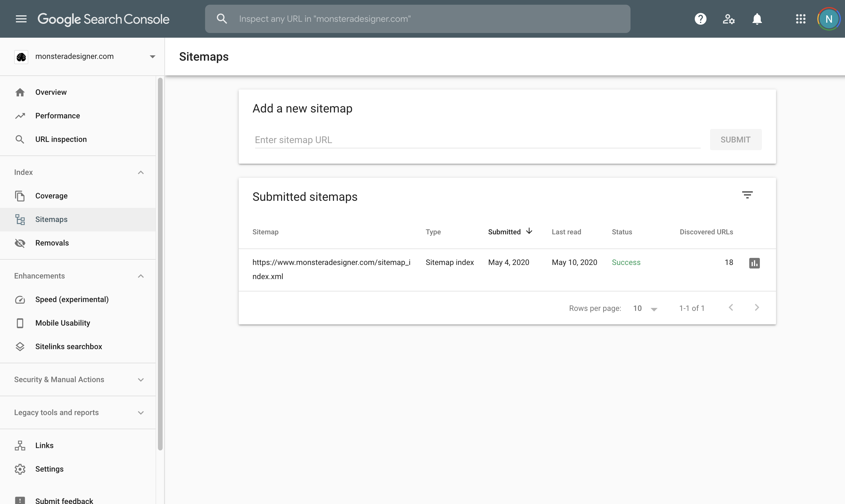Click the monstera property favicon
Image resolution: width=845 pixels, height=504 pixels.
21,57
